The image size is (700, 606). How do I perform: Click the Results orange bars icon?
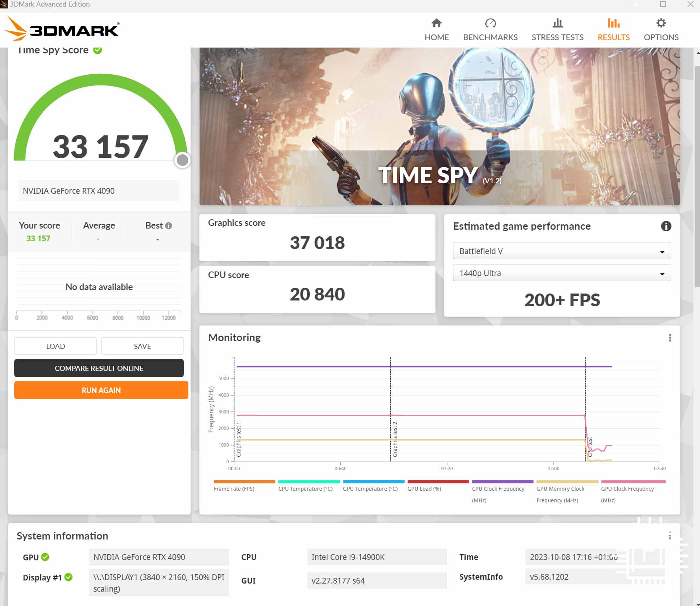[x=614, y=23]
